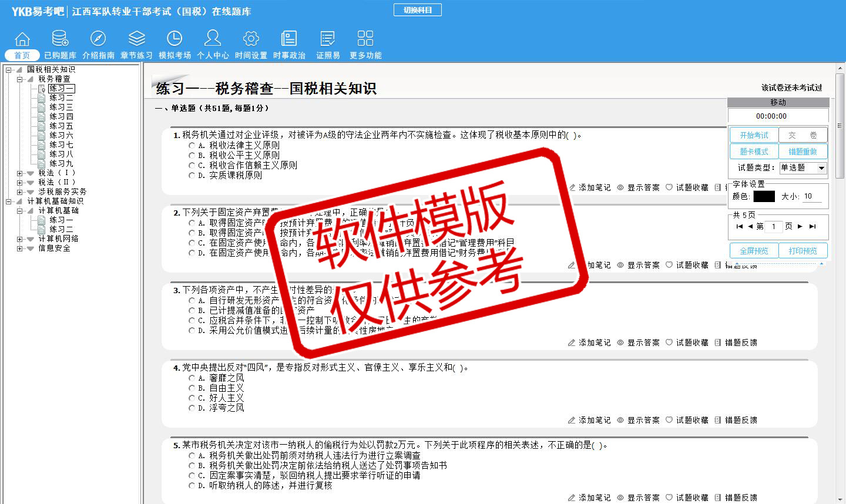Click the font size input field
846x504 pixels.
(x=812, y=197)
